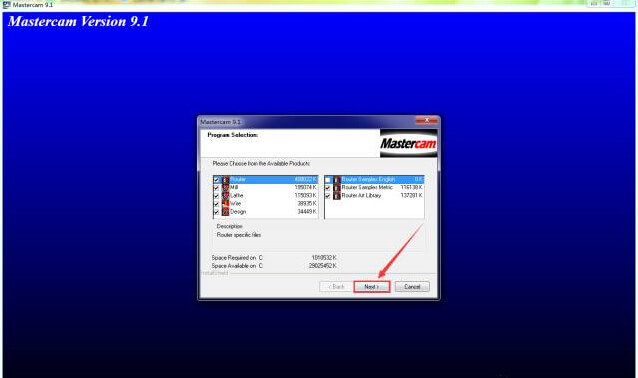638x378 pixels.
Task: Click the Cancel button
Action: point(412,287)
